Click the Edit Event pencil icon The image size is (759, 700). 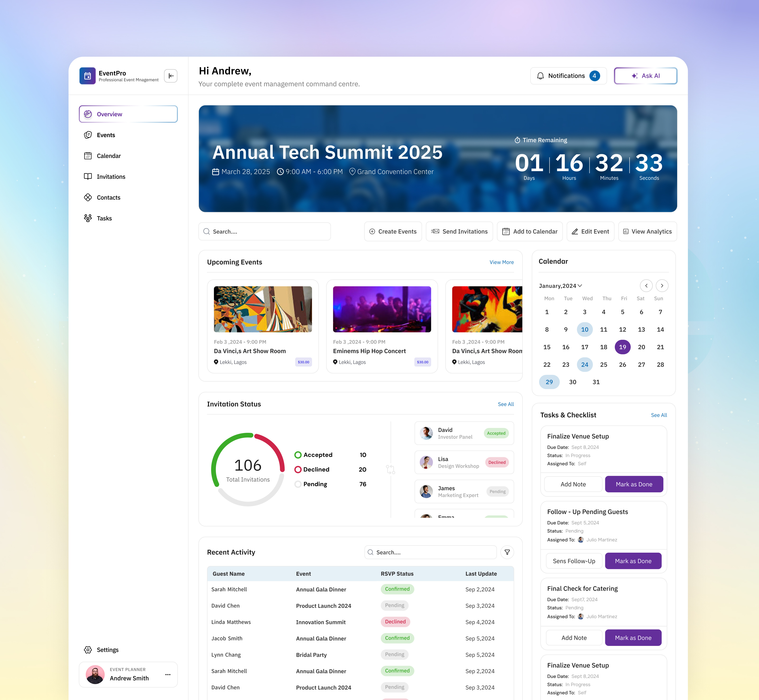tap(575, 231)
